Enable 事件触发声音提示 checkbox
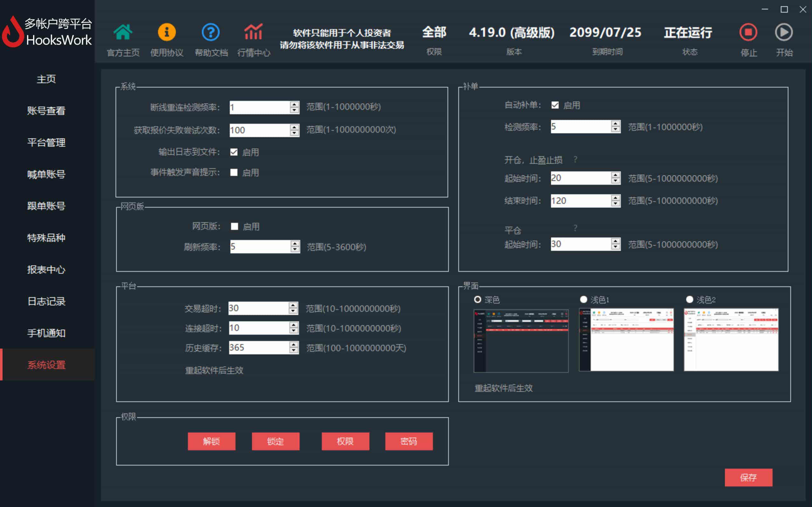Image resolution: width=812 pixels, height=507 pixels. 234,172
